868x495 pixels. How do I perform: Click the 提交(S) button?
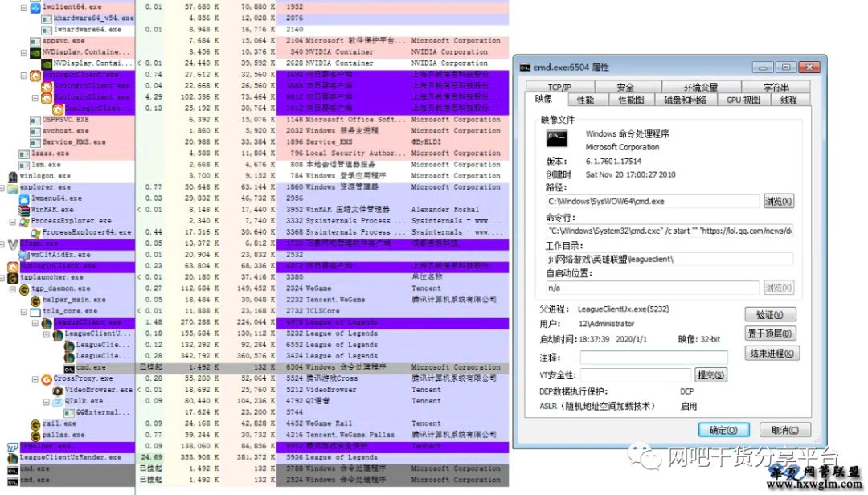point(710,374)
